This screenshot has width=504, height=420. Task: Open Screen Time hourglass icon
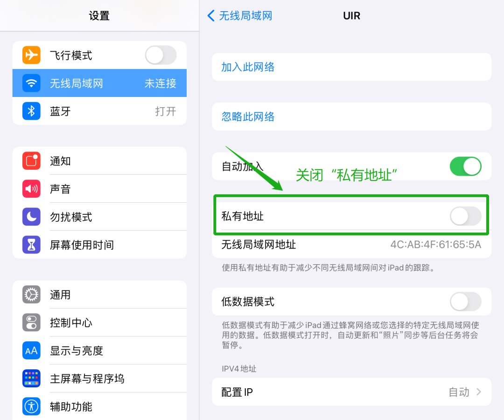[x=31, y=245]
